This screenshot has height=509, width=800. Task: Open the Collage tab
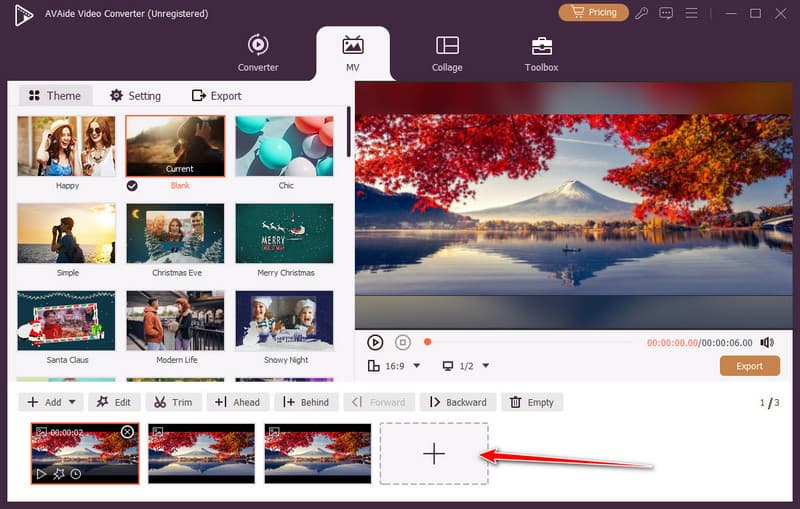point(447,53)
